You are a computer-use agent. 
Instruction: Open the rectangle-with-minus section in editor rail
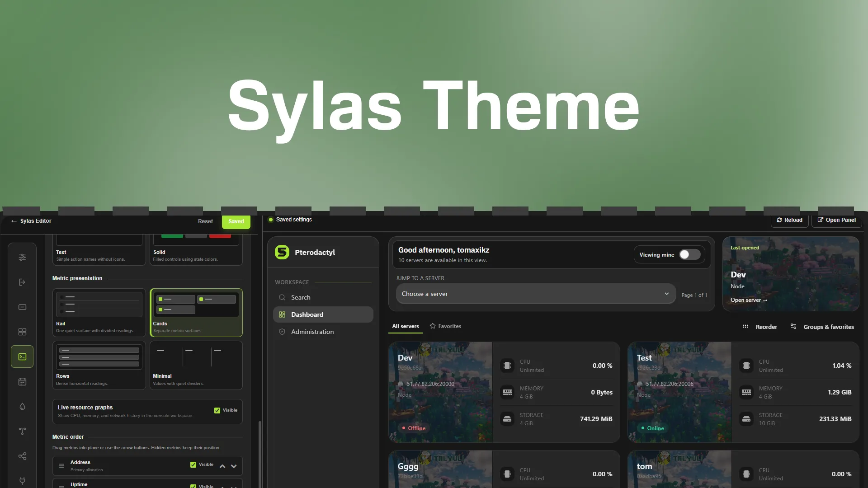(x=22, y=307)
